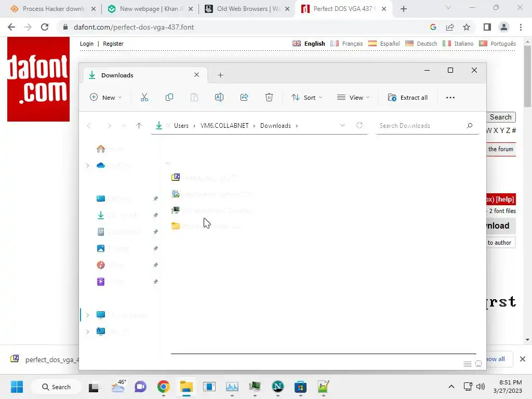This screenshot has width=532, height=399.
Task: Open the Sort dropdown menu
Action: [x=307, y=97]
